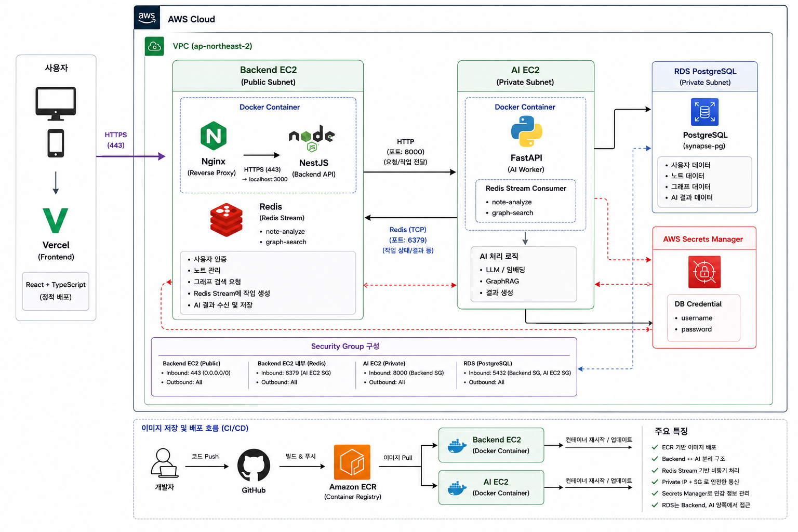The height and width of the screenshot is (532, 798).
Task: Click checkmark beside Redis Stream 기반 비동기 처리
Action: [655, 470]
